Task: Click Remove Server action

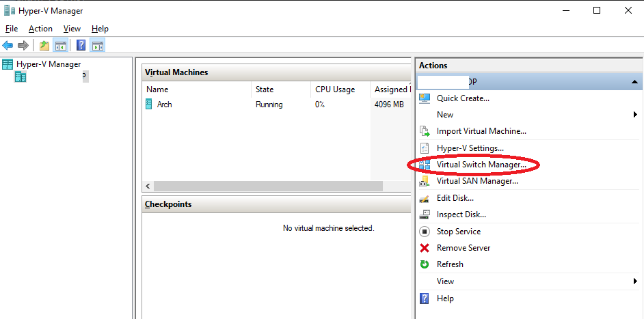Action: [464, 248]
